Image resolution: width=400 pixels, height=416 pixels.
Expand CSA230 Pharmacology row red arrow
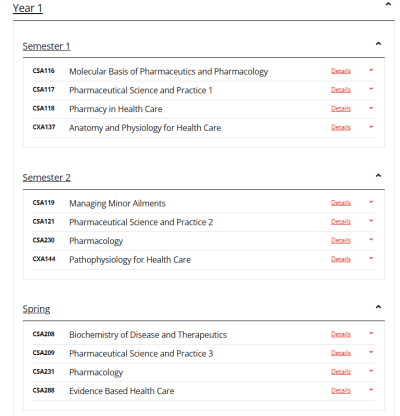tap(371, 240)
